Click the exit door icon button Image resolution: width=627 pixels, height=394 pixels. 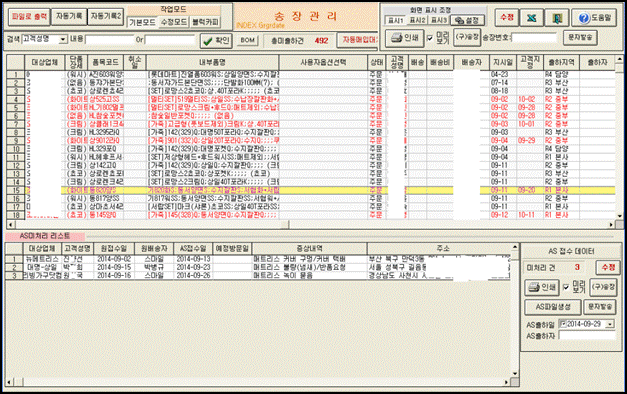557,18
